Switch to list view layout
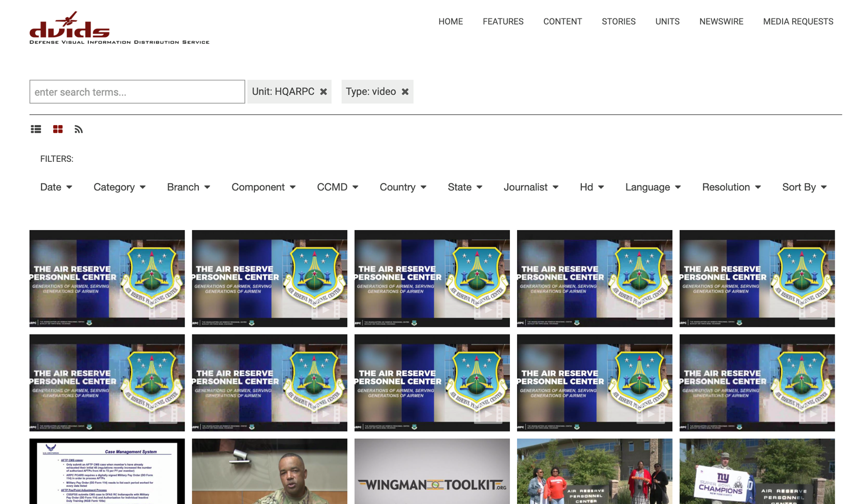863x504 pixels. click(x=35, y=129)
